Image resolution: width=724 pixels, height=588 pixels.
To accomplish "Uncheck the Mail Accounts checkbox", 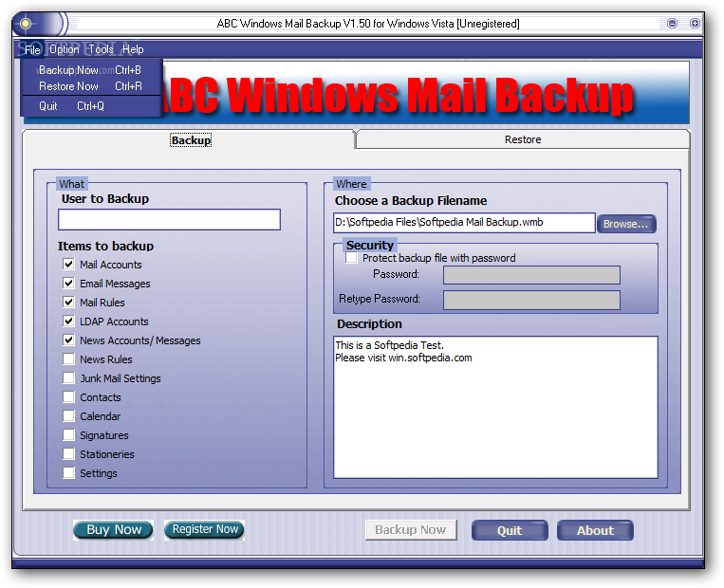I will [x=69, y=265].
